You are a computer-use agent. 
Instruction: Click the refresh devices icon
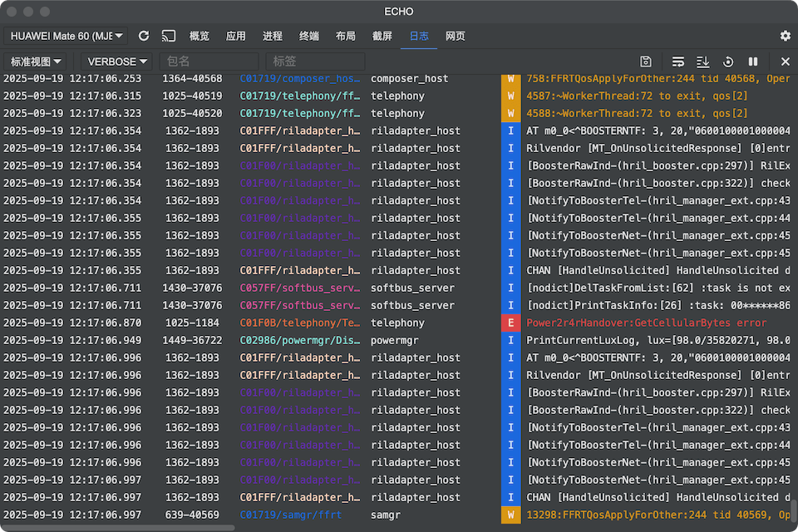[x=144, y=36]
